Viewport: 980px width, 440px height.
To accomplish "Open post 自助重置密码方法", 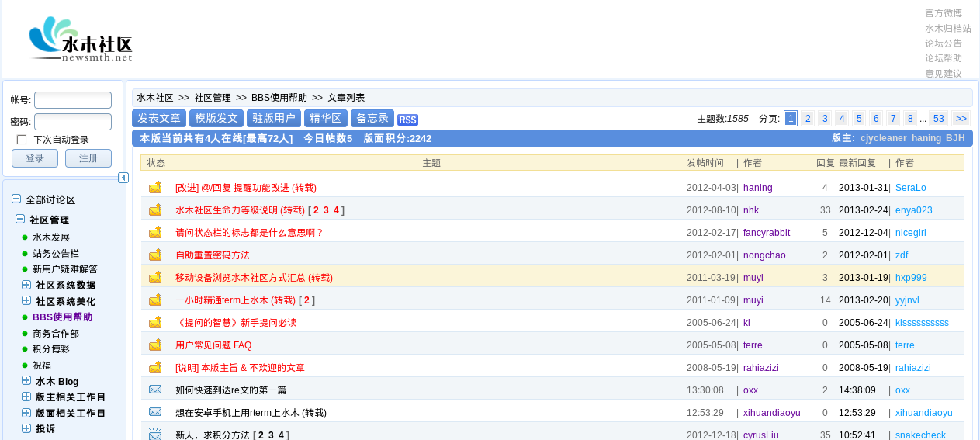I will [213, 255].
